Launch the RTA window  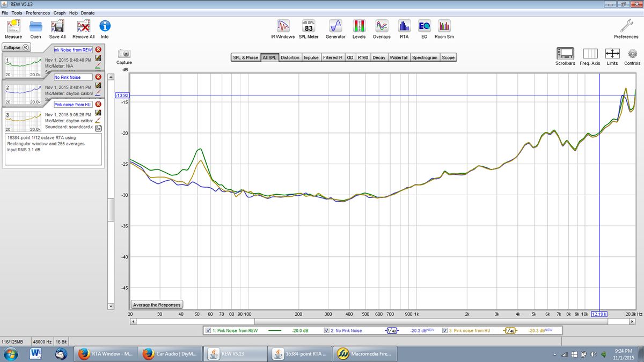[x=404, y=27]
